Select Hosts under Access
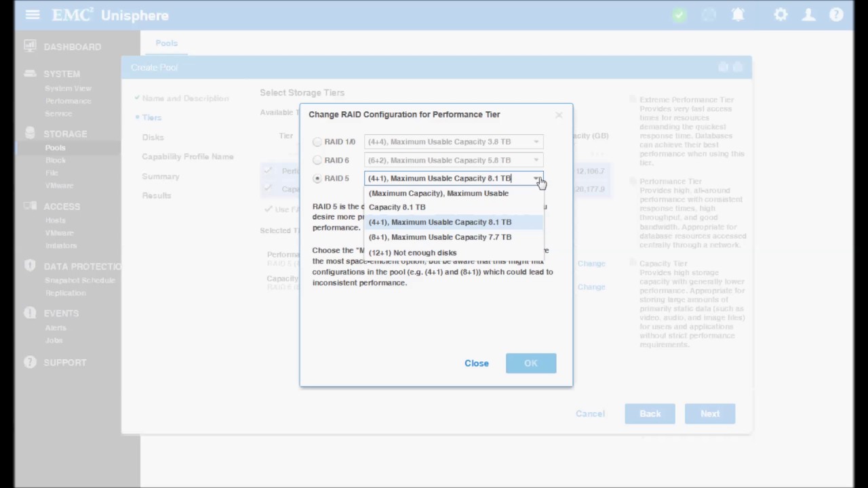868x488 pixels. (56, 220)
